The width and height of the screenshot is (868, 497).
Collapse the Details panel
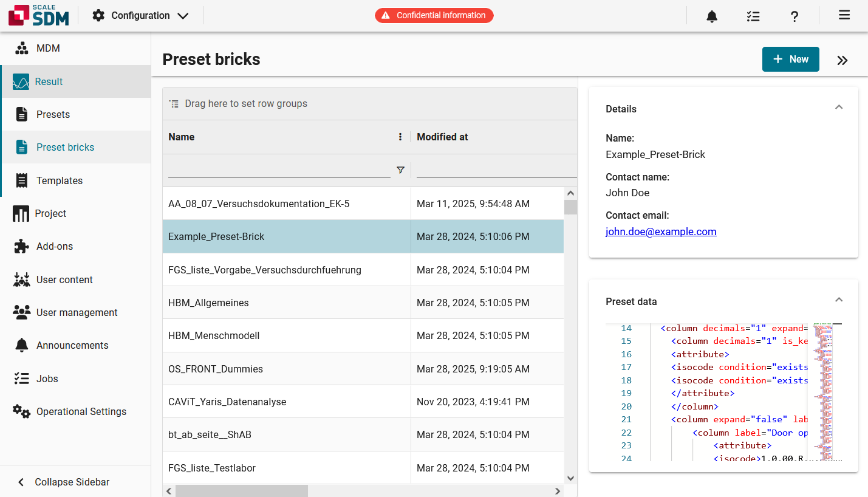pyautogui.click(x=839, y=107)
